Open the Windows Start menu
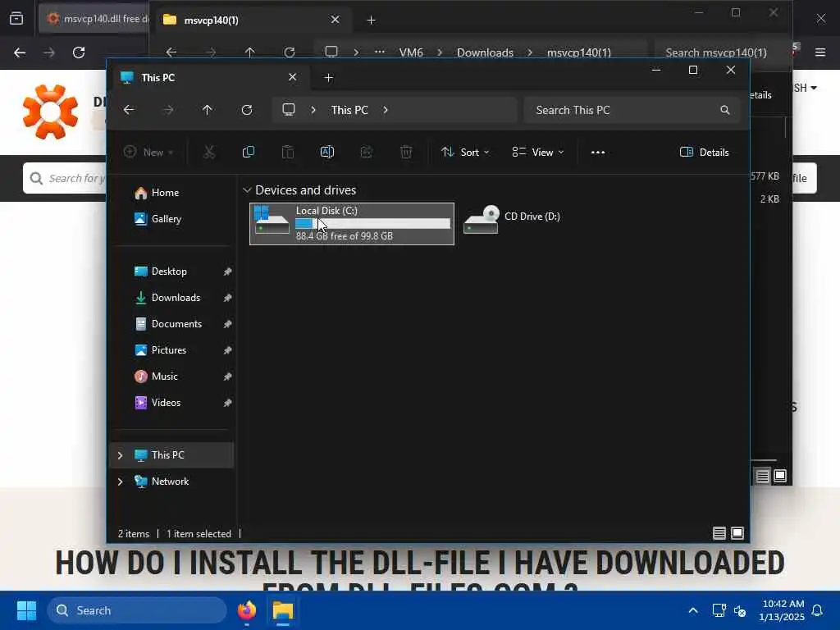The height and width of the screenshot is (630, 840). (26, 610)
